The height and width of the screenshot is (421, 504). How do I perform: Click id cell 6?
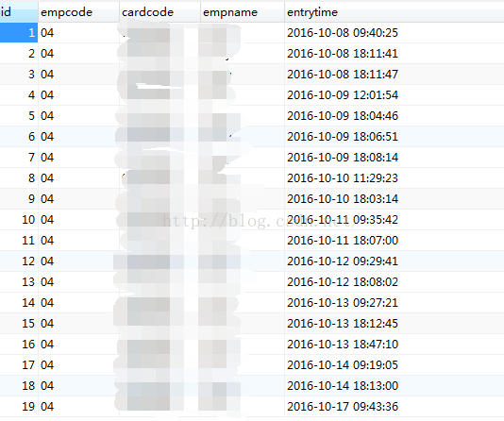coord(19,136)
